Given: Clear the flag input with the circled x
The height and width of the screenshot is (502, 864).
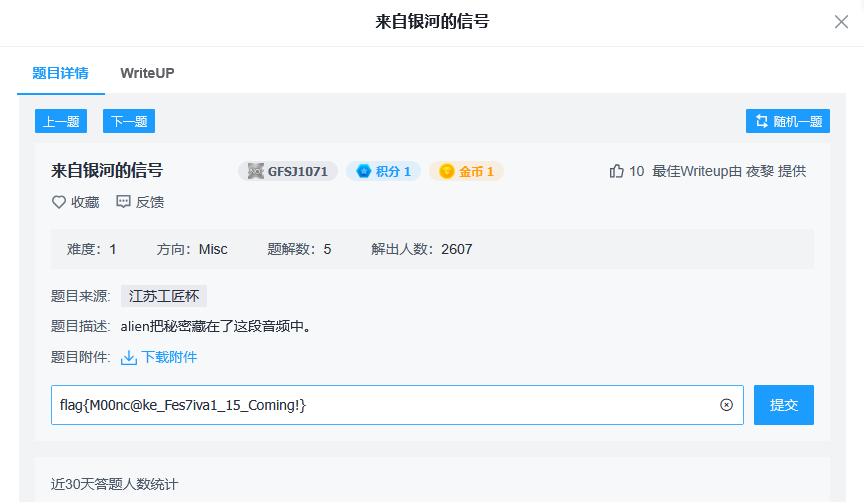Looking at the screenshot, I should tap(726, 405).
